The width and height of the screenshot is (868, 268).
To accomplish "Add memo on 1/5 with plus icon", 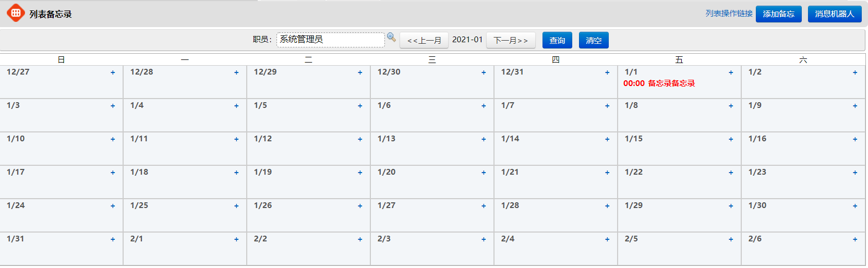I will click(360, 106).
